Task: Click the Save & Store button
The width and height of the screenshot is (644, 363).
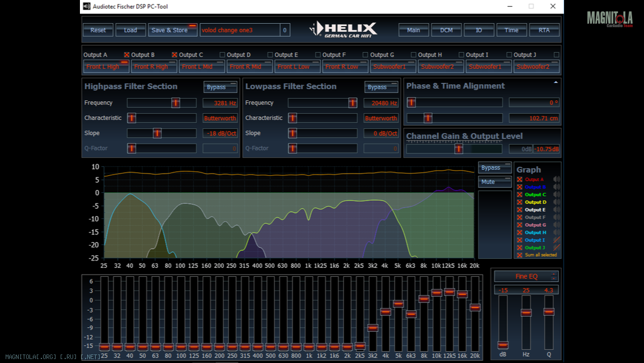Action: tap(172, 30)
